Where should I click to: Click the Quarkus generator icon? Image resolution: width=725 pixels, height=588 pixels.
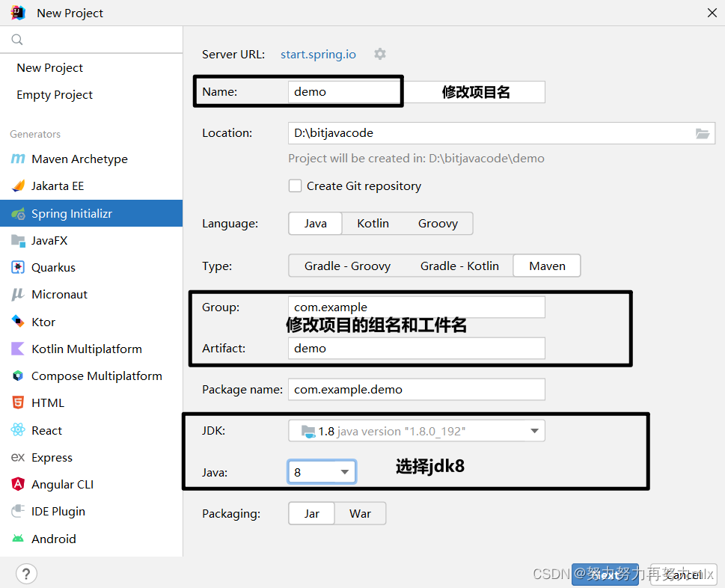pyautogui.click(x=18, y=267)
